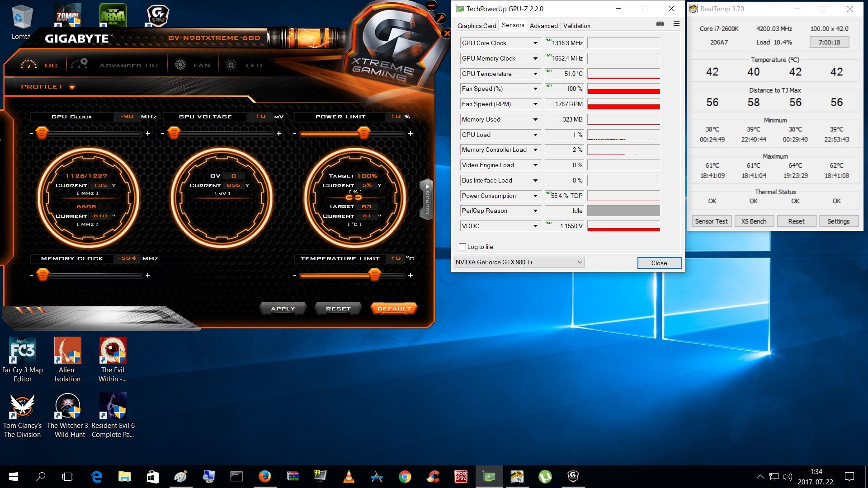The width and height of the screenshot is (868, 488).
Task: Launch Far Cry 3 Map Editor shortcut
Action: (22, 360)
